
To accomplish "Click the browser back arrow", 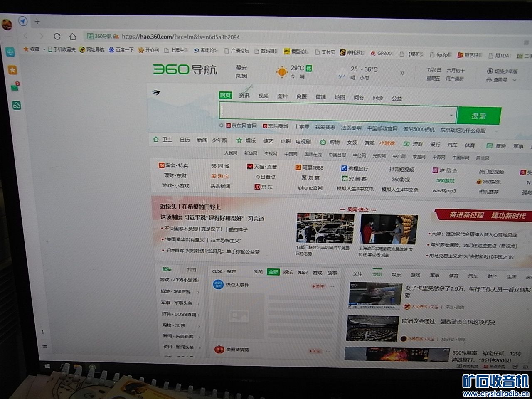I will pyautogui.click(x=26, y=36).
